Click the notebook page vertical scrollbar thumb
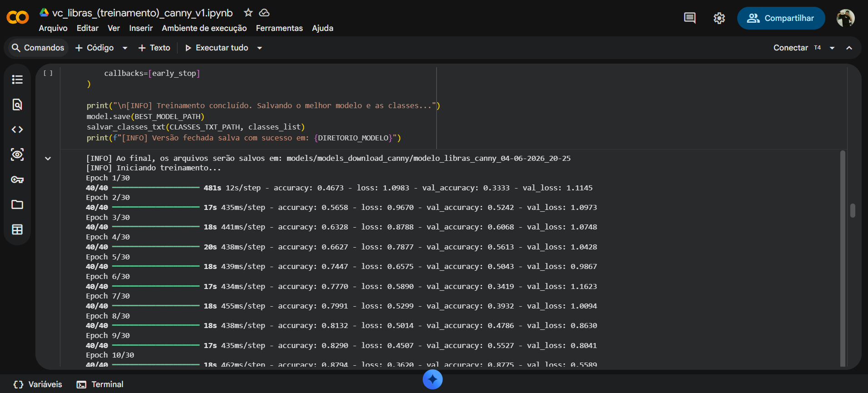868x393 pixels. coord(853,210)
